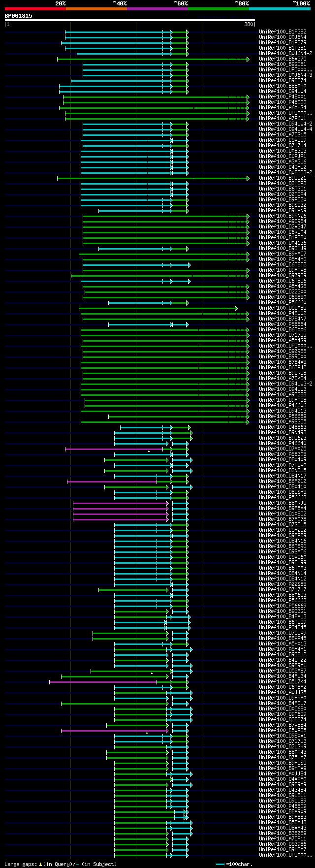The image size is (315, 868).
Task: Select the UniRef100_B8A6Q3 label
Action: coord(283,595)
